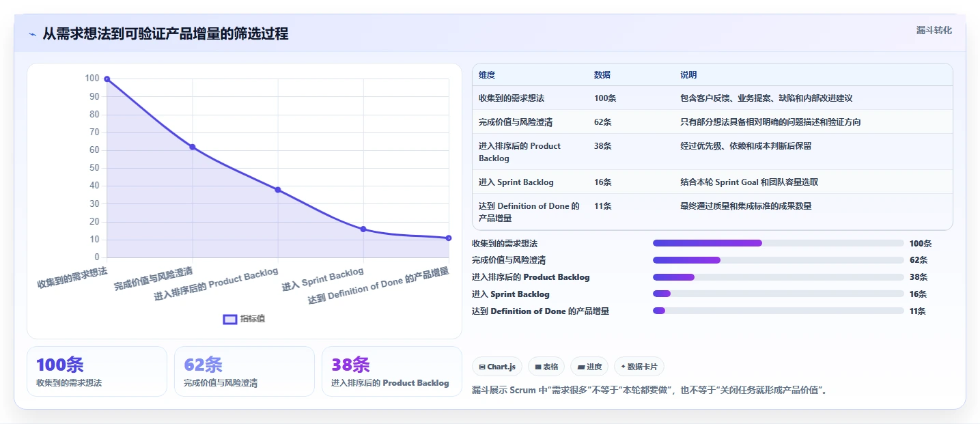Viewport: 980px width, 424px height.
Task: Click the 38条 value in the table
Action: click(603, 146)
